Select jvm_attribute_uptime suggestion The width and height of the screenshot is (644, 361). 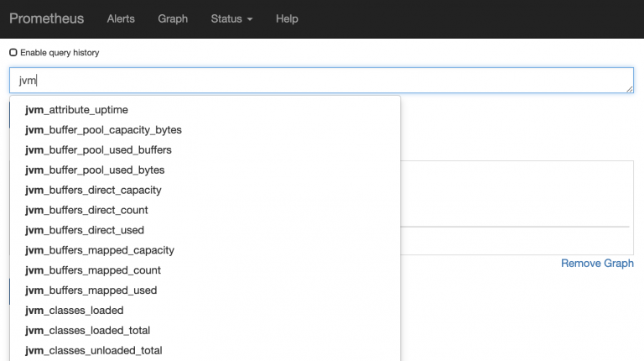(77, 110)
